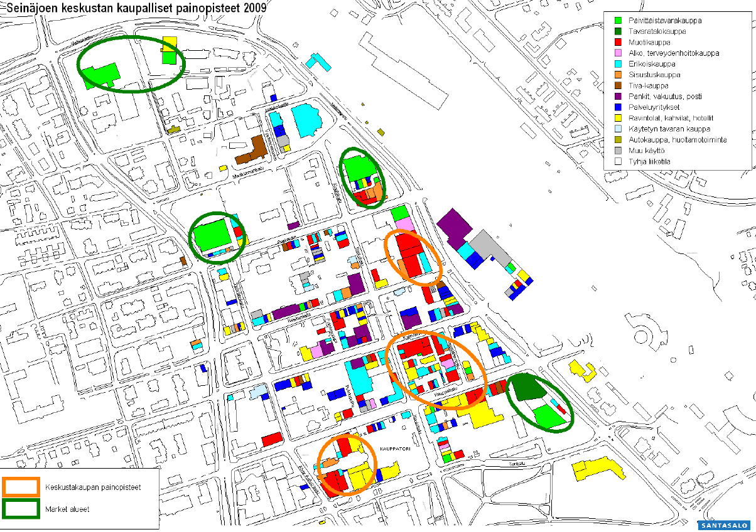
Task: Select the 'Pankit, vakuutus, posti' legend label
Action: [x=666, y=96]
